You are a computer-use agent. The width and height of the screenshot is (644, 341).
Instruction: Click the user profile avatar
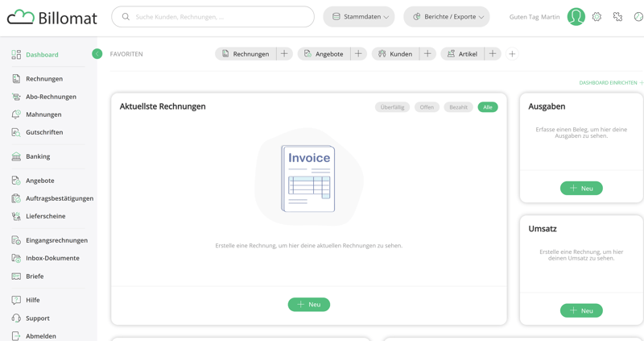pos(576,17)
